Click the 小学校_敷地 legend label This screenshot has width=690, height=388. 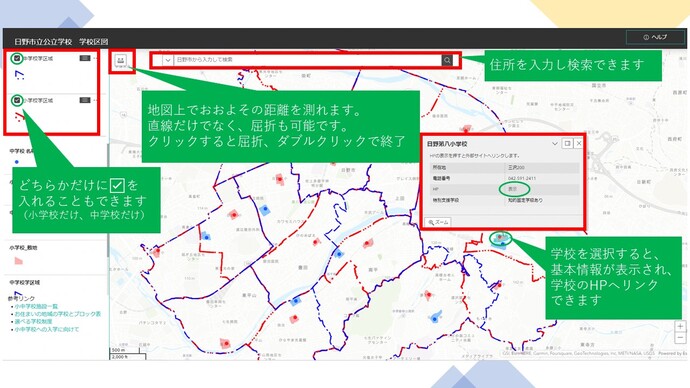[23, 248]
